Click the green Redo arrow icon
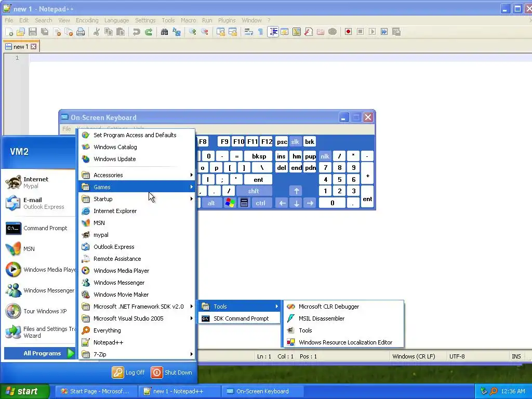This screenshot has width=532, height=399. (149, 32)
